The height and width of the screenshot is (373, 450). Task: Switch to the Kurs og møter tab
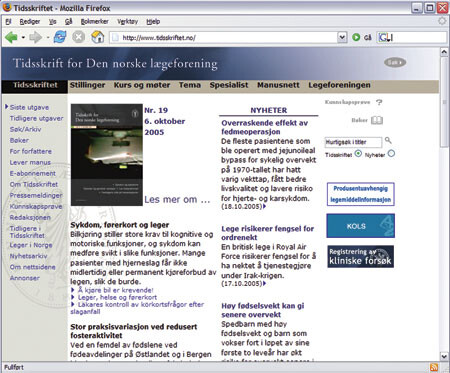point(142,85)
